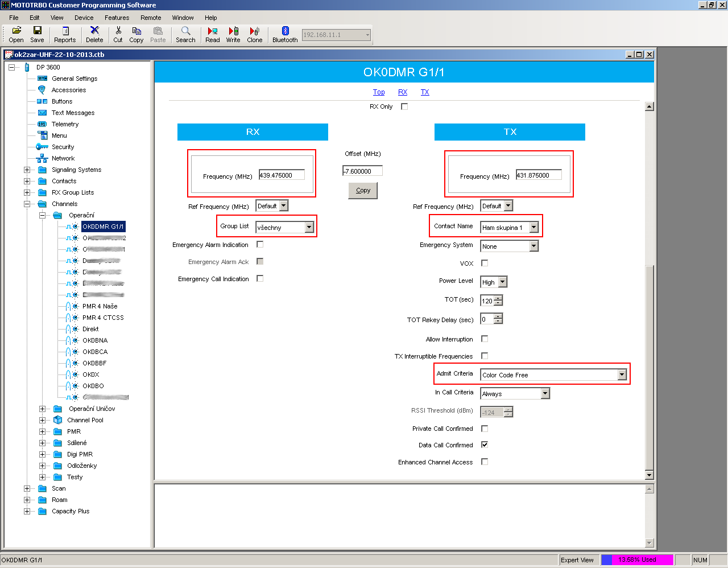
Task: Click the Copy toolbar icon
Action: (136, 34)
